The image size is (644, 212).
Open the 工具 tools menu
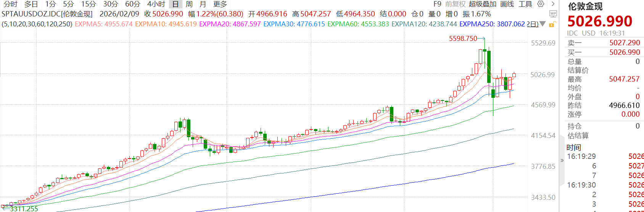(x=525, y=4)
